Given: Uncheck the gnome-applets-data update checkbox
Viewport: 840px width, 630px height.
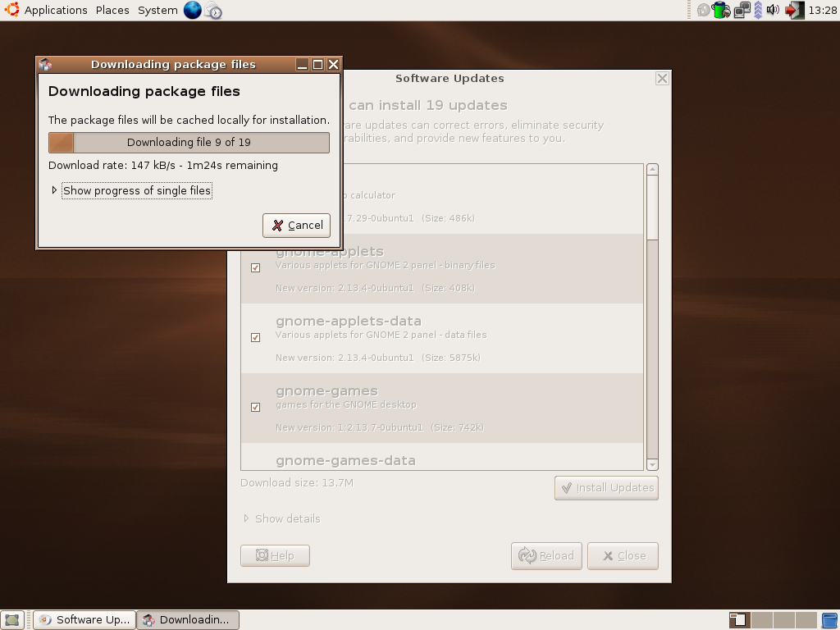Looking at the screenshot, I should 256,337.
